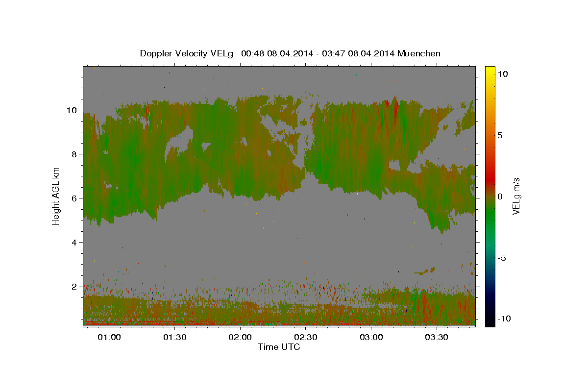
Task: Pick the yellow top of the velocity colorbar
Action: [490, 71]
